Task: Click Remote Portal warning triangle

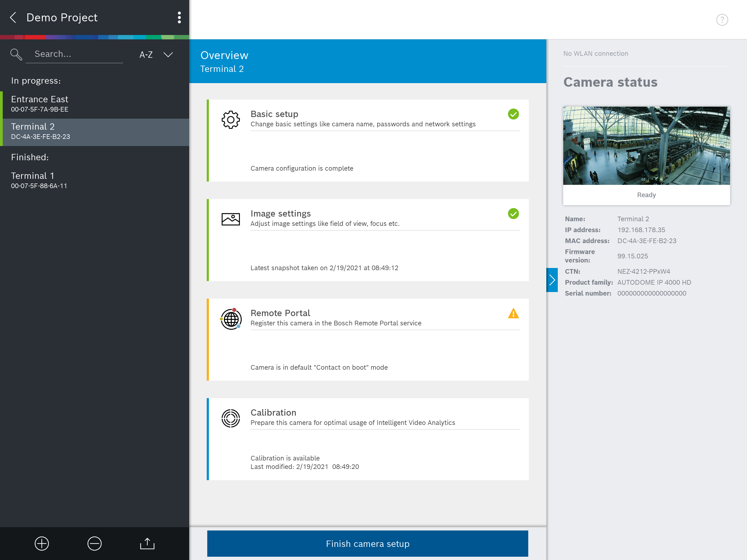Action: coord(513,313)
